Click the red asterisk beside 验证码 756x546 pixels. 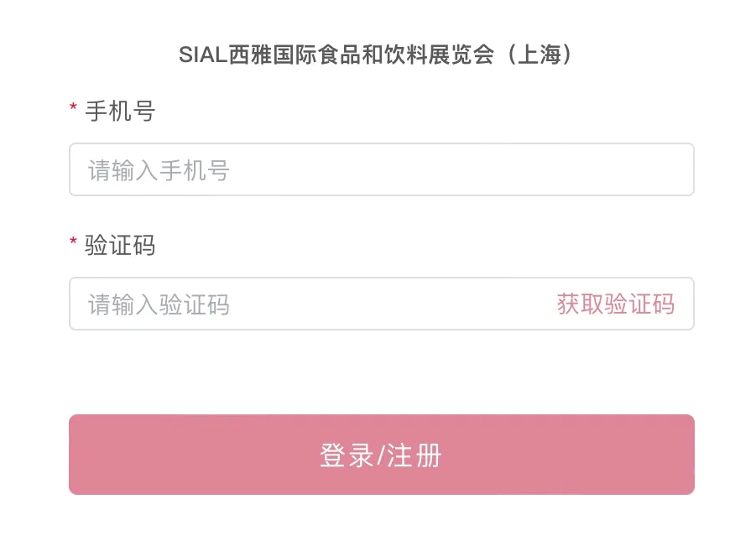pyautogui.click(x=74, y=243)
